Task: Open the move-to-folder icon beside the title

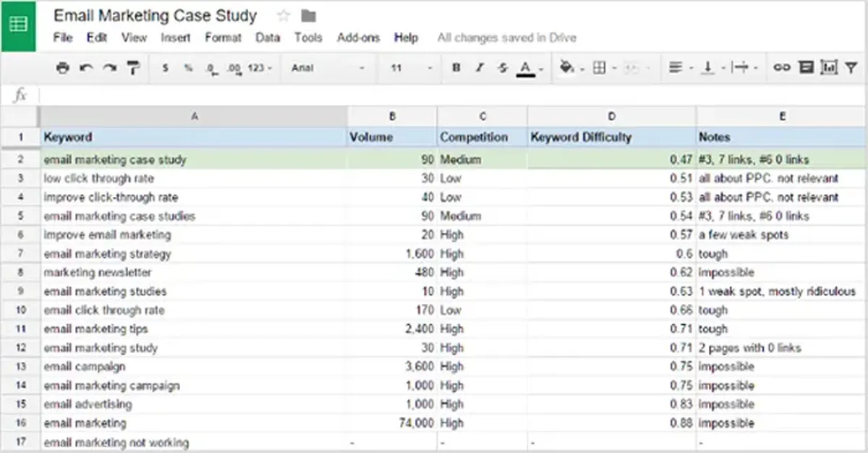Action: pyautogui.click(x=309, y=15)
